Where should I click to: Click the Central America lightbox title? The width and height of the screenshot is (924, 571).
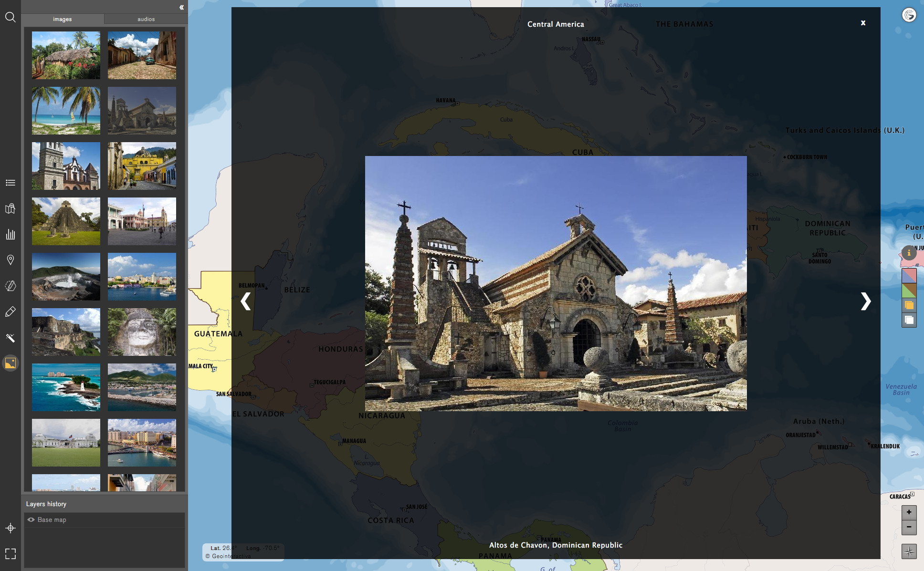click(x=556, y=24)
